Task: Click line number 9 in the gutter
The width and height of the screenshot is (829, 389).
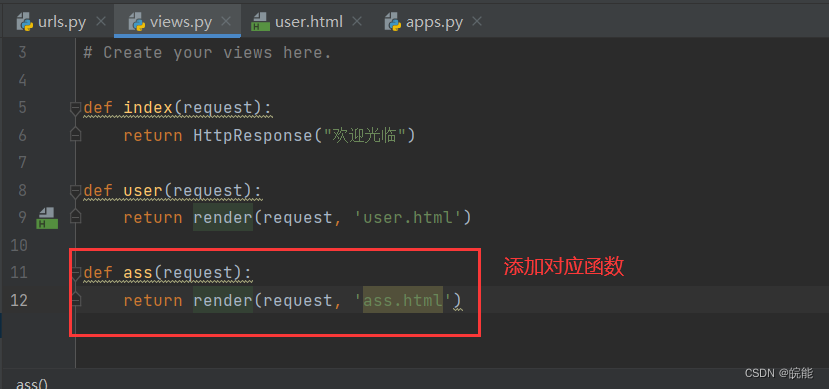Action: click(x=22, y=218)
